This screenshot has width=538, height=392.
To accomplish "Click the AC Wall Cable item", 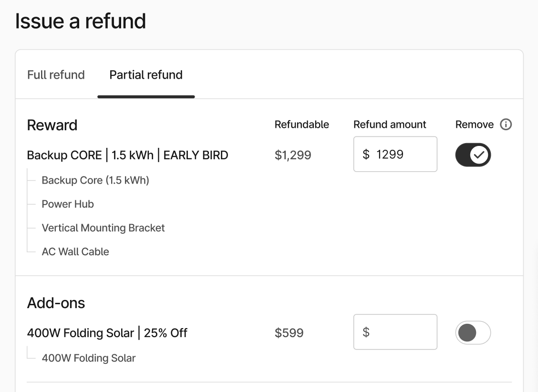I will pyautogui.click(x=75, y=251).
